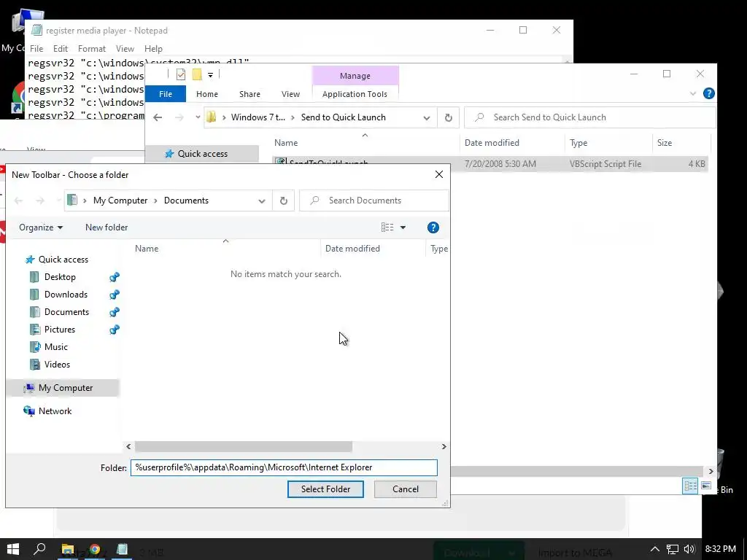Select Network in dialog navigation pane
Image resolution: width=747 pixels, height=560 pixels.
(55, 411)
